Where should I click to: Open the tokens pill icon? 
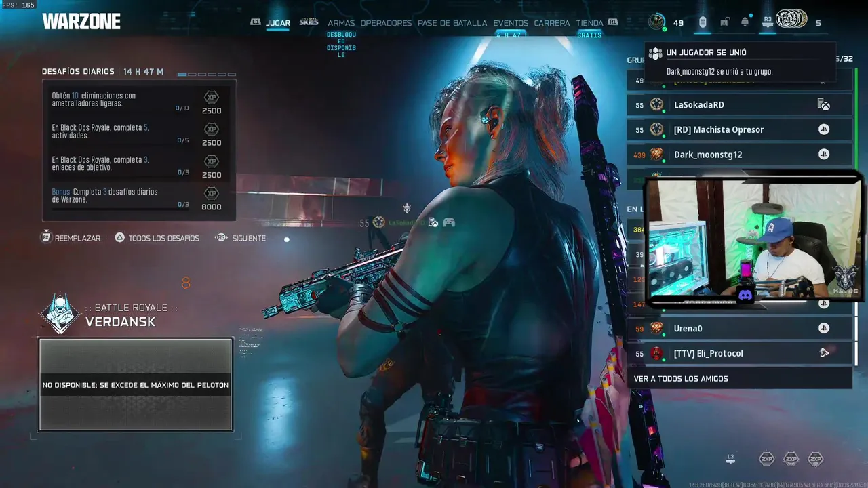tap(703, 22)
